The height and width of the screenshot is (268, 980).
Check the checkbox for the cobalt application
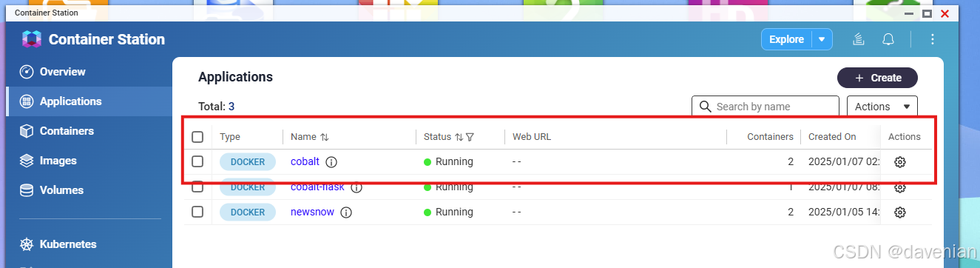pyautogui.click(x=197, y=161)
